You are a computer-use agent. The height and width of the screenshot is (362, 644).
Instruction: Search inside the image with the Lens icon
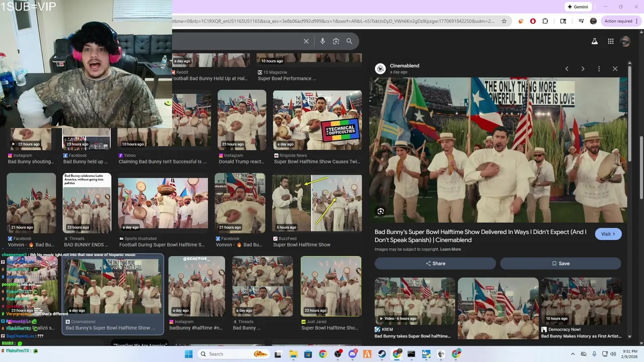381,212
